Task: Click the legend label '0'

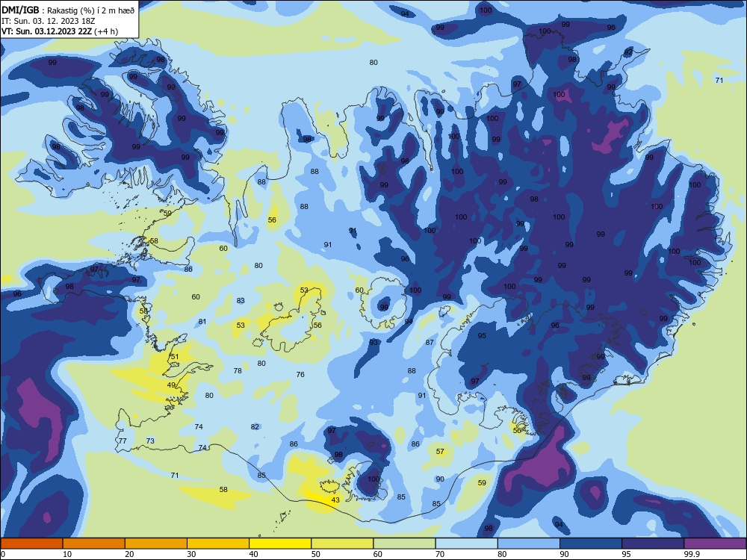Action: click(x=3, y=554)
